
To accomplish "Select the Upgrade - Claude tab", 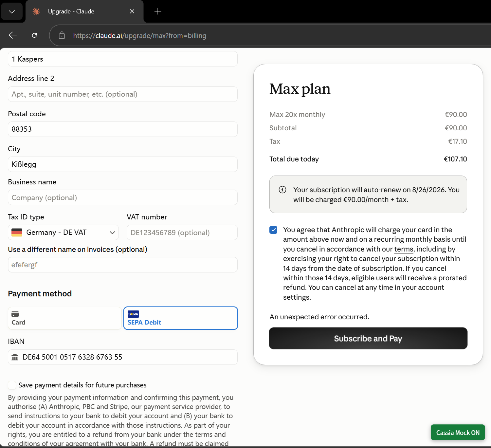I will click(84, 11).
